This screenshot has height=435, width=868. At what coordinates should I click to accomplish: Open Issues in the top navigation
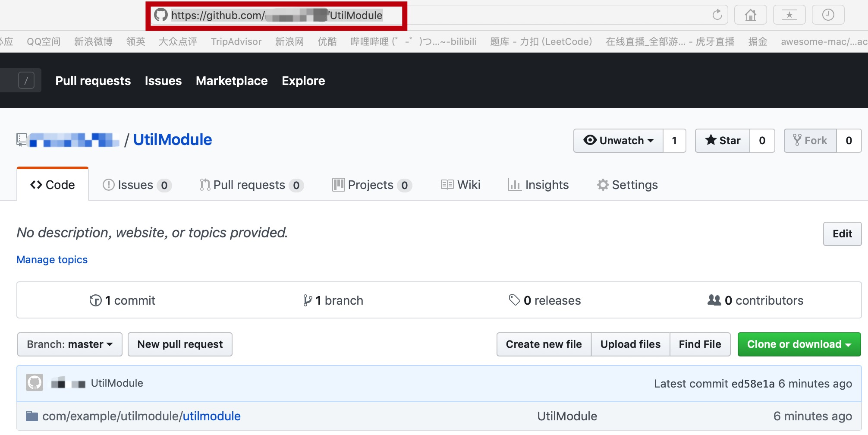(x=163, y=81)
